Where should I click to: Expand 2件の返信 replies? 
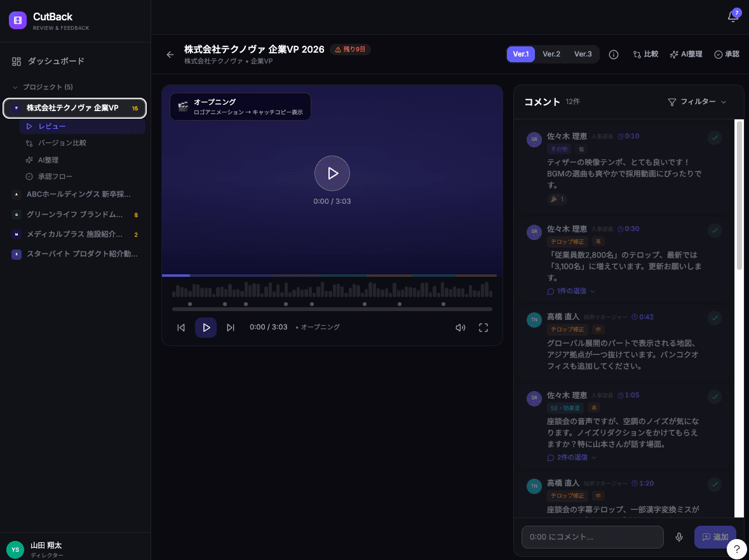pyautogui.click(x=572, y=457)
